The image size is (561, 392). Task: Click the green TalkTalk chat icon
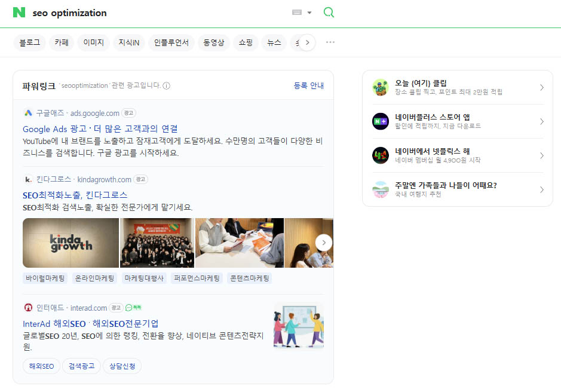pos(133,308)
